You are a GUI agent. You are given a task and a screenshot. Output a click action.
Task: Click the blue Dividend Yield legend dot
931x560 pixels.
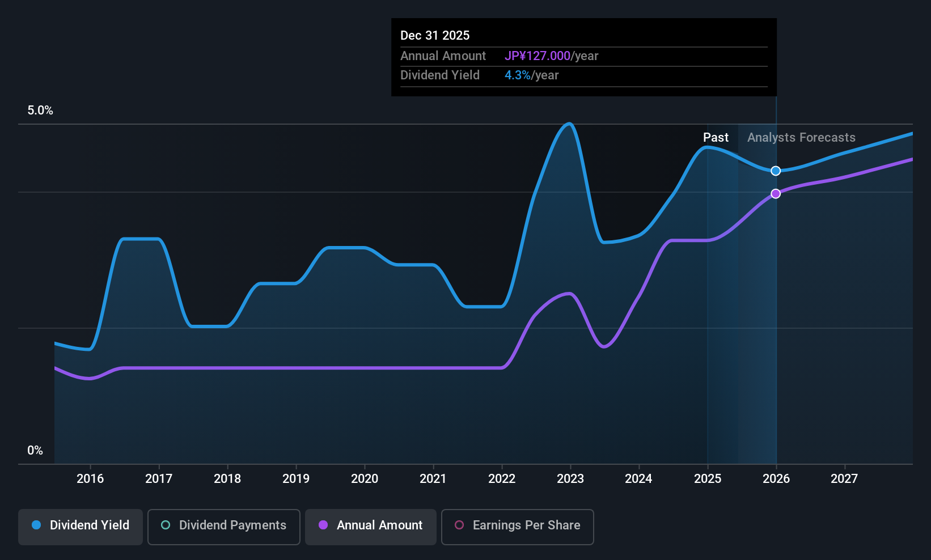tap(36, 525)
